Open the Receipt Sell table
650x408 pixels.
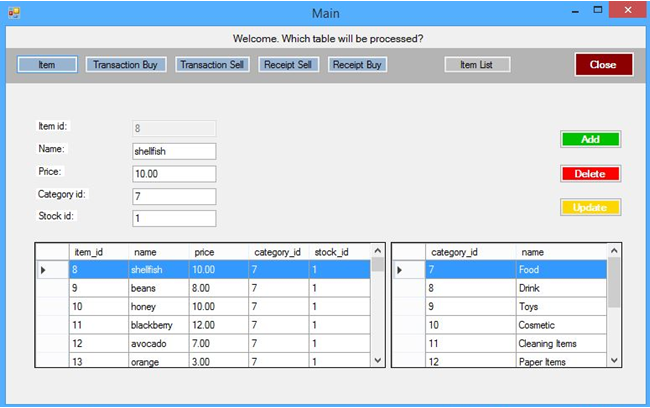(289, 65)
